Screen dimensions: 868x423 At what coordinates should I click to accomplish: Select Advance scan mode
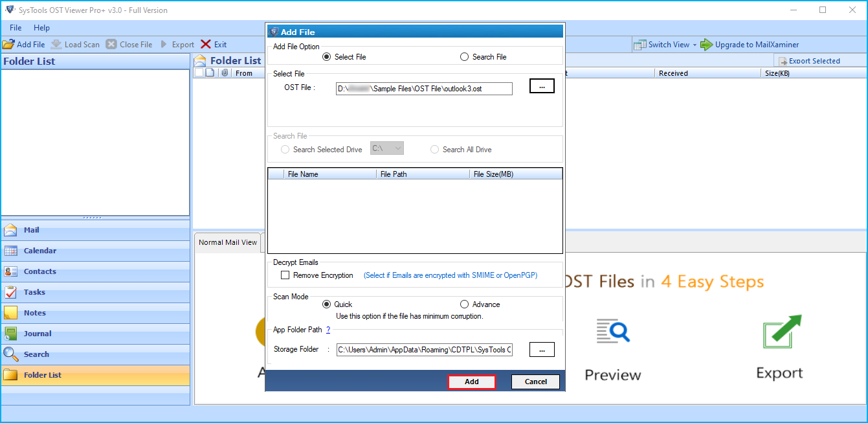(464, 304)
